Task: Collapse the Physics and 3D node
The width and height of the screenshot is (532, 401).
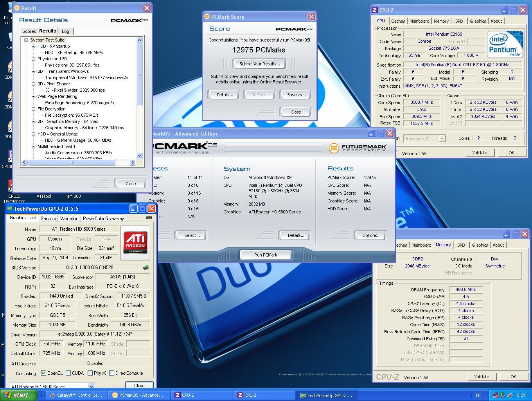Action: pos(33,59)
